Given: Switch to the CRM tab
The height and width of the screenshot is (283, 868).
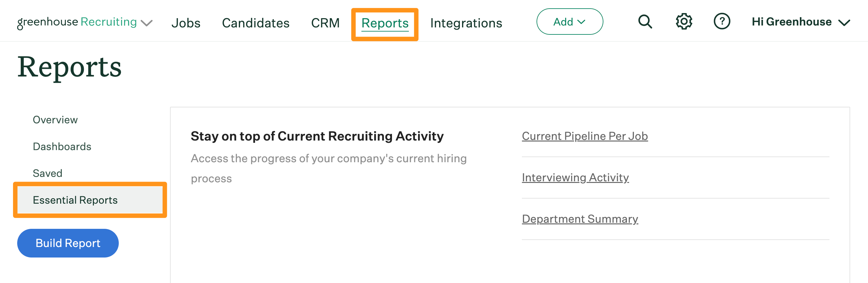Looking at the screenshot, I should click(325, 23).
